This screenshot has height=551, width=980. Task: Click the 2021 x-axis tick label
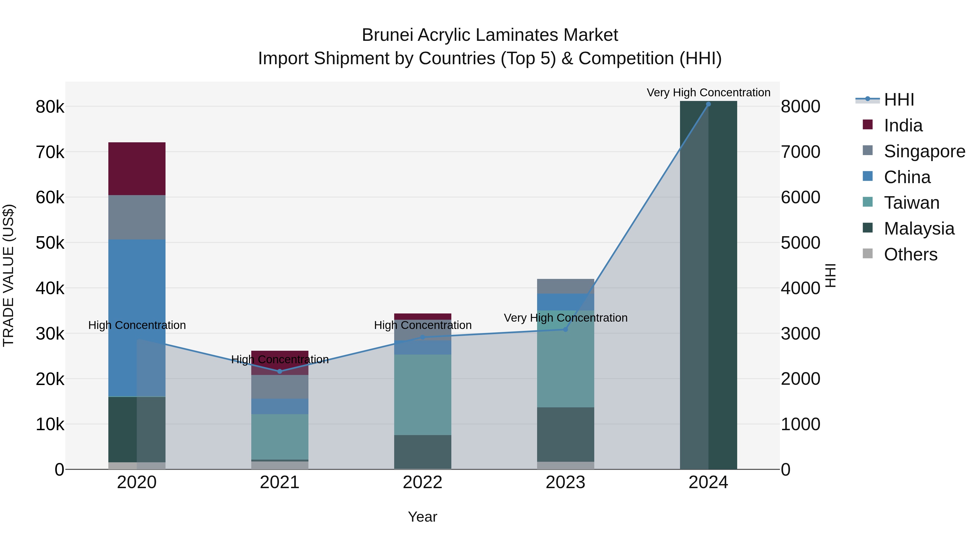280,482
